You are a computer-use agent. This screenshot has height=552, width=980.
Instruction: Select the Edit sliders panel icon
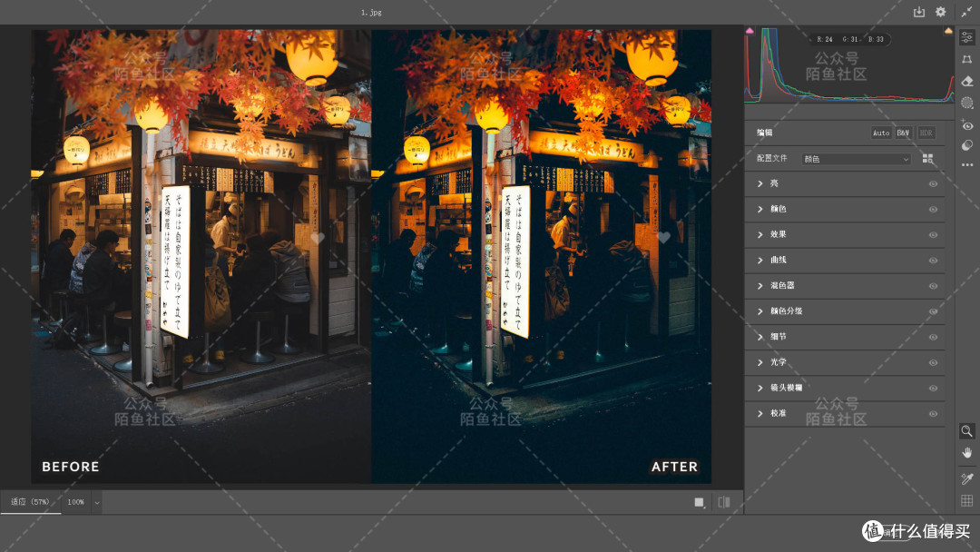click(967, 37)
